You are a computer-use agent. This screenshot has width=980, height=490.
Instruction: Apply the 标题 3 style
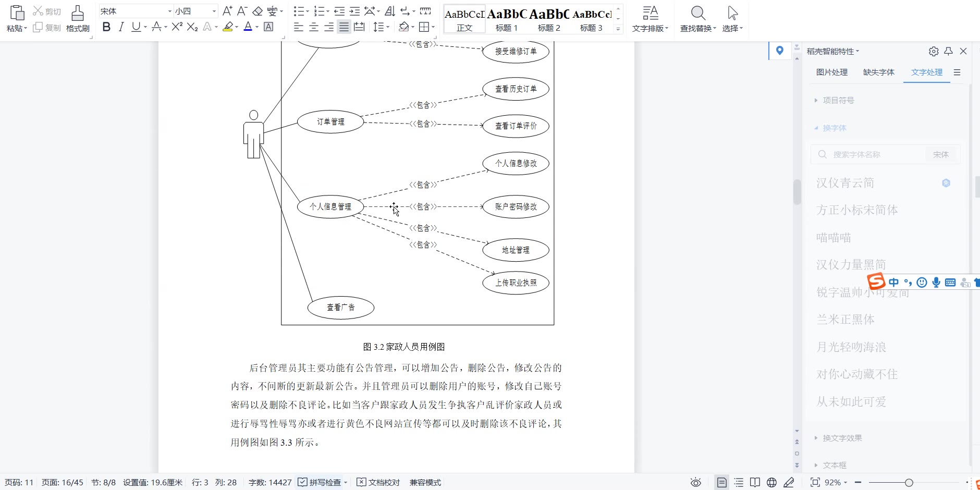591,19
